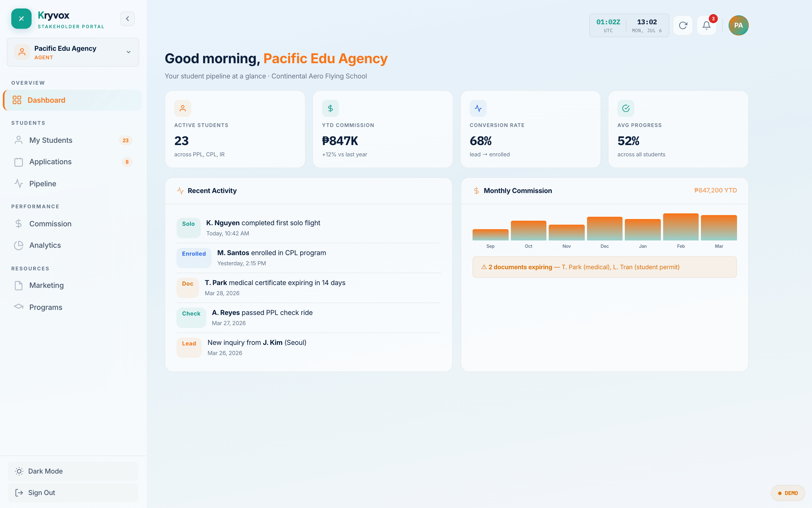This screenshot has width=812, height=508.
Task: Open the Pacific Edu Agency role dropdown
Action: (73, 52)
